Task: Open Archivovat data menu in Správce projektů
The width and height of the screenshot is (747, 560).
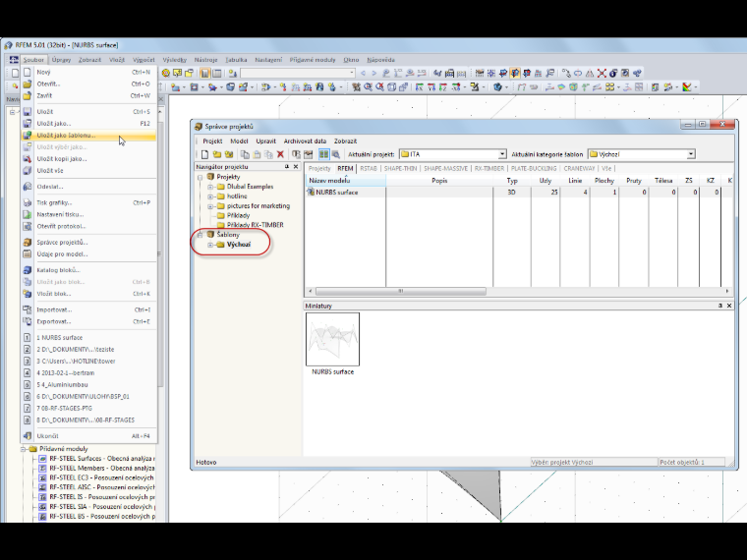Action: pos(305,140)
